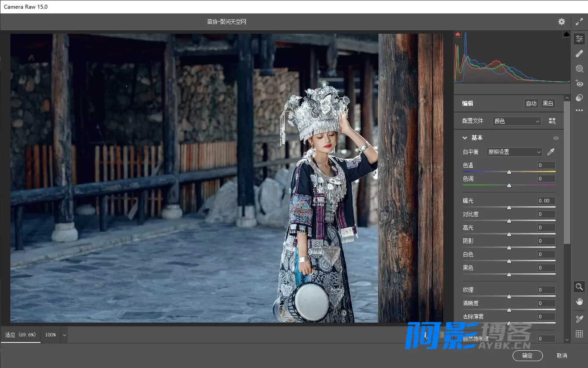Open the three-dots more settings menu

click(579, 110)
